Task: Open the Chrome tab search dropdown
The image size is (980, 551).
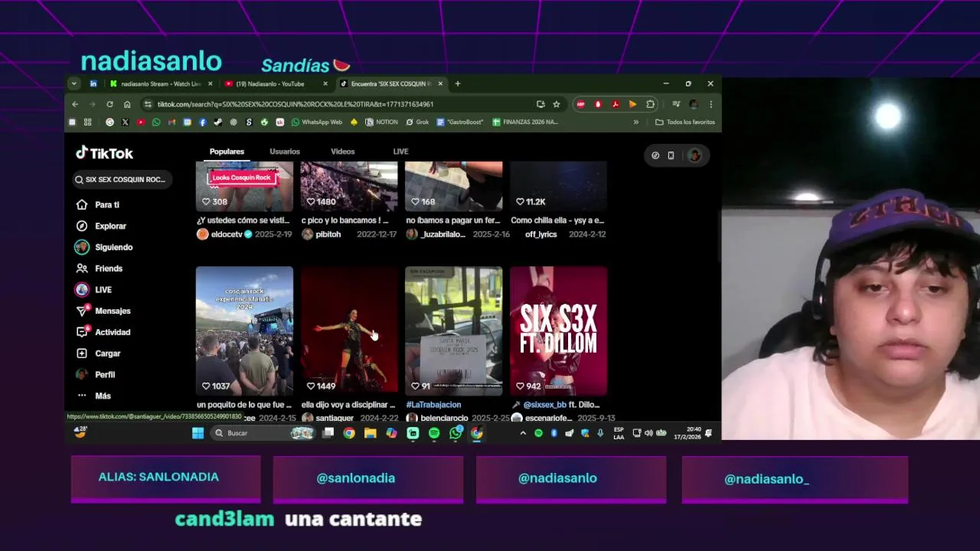Action: pyautogui.click(x=73, y=83)
